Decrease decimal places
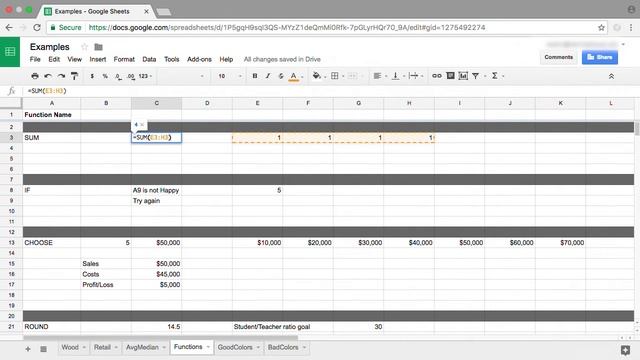The image size is (640, 360). (118, 76)
